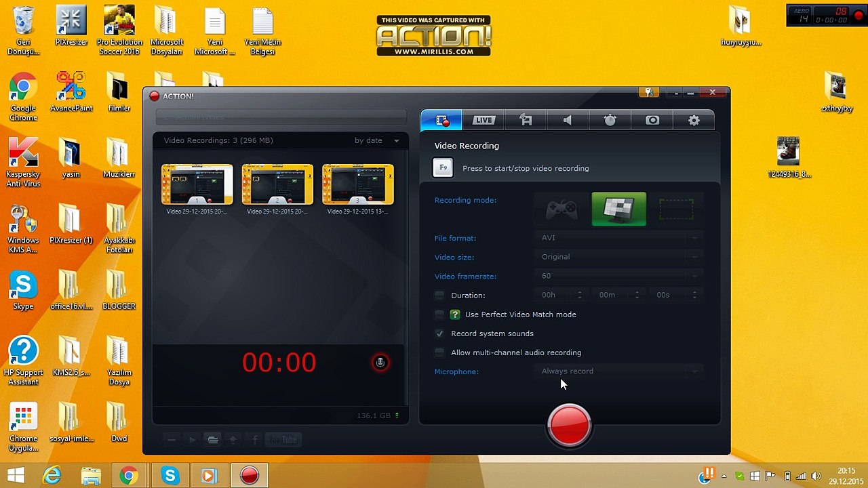Show hidden tray icons arrow

724,476
